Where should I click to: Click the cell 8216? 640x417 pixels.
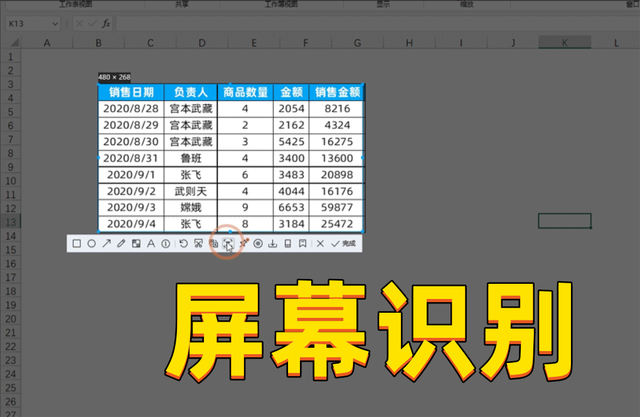(x=337, y=109)
